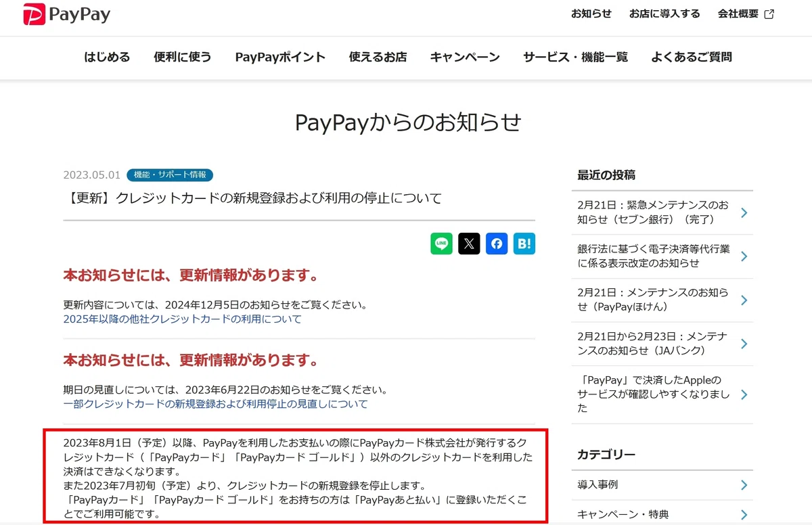This screenshot has width=812, height=525.
Task: Share this notice on LINE
Action: (x=442, y=244)
